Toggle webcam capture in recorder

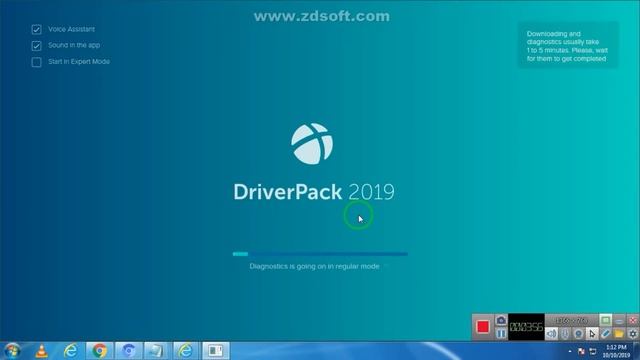coord(578,334)
